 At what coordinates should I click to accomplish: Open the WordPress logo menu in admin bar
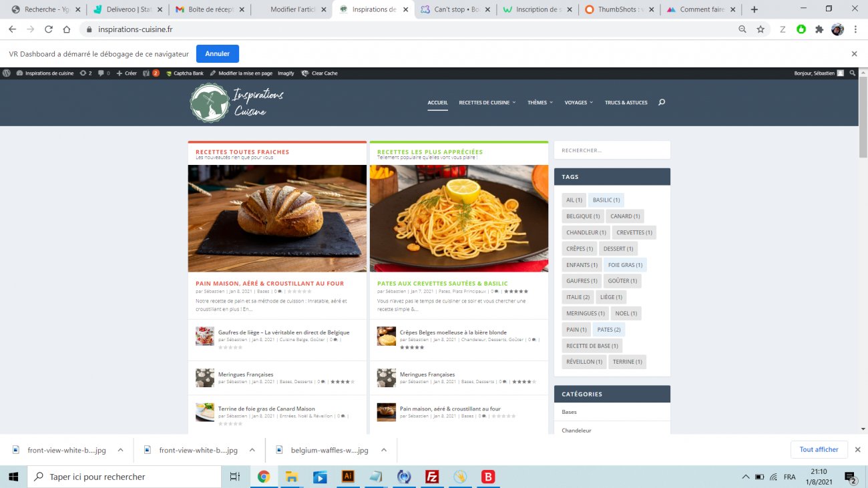[7, 73]
